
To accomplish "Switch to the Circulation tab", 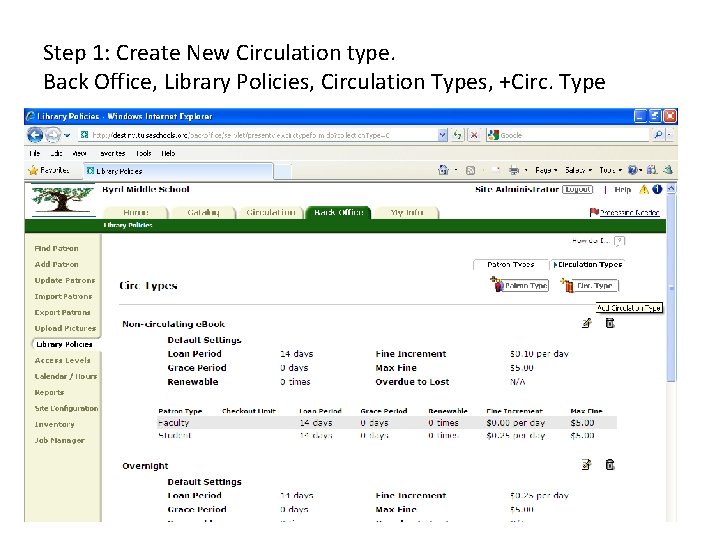I will tap(270, 212).
